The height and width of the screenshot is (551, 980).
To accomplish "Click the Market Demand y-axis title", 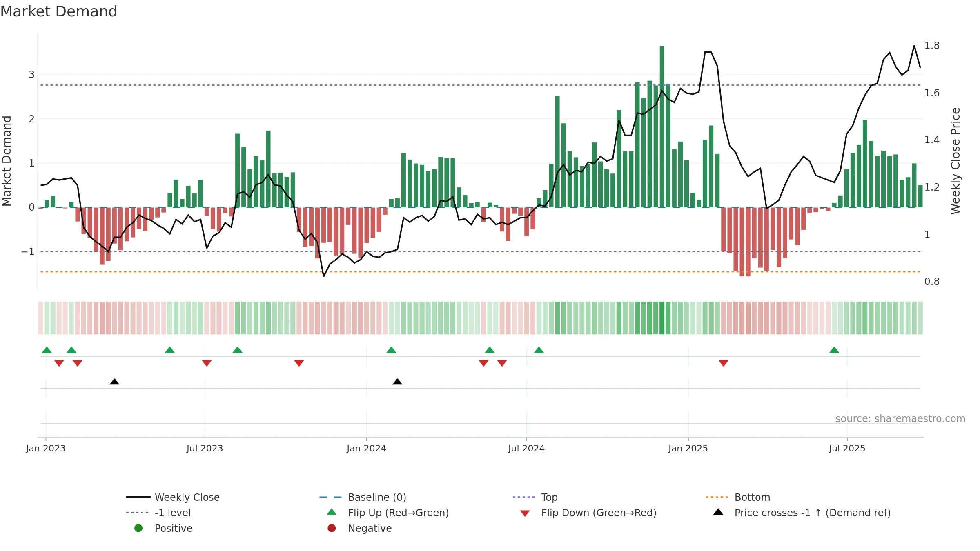I will tap(7, 161).
